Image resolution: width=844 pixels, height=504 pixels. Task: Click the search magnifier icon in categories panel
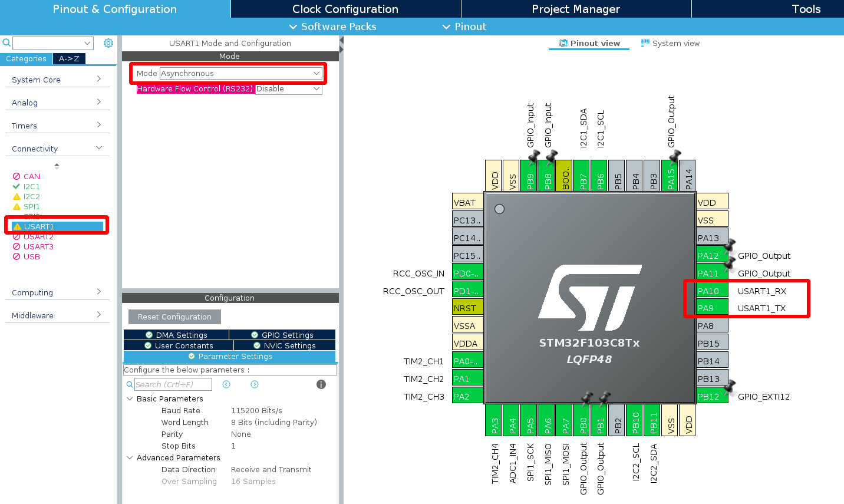click(x=6, y=42)
